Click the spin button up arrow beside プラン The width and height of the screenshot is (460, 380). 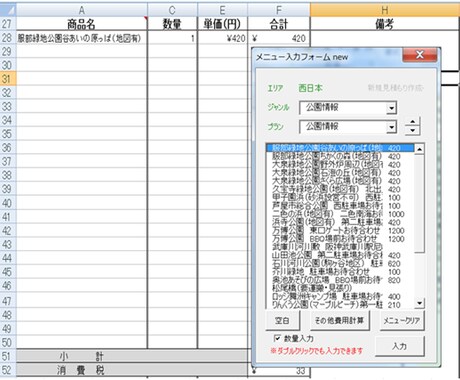(413, 122)
